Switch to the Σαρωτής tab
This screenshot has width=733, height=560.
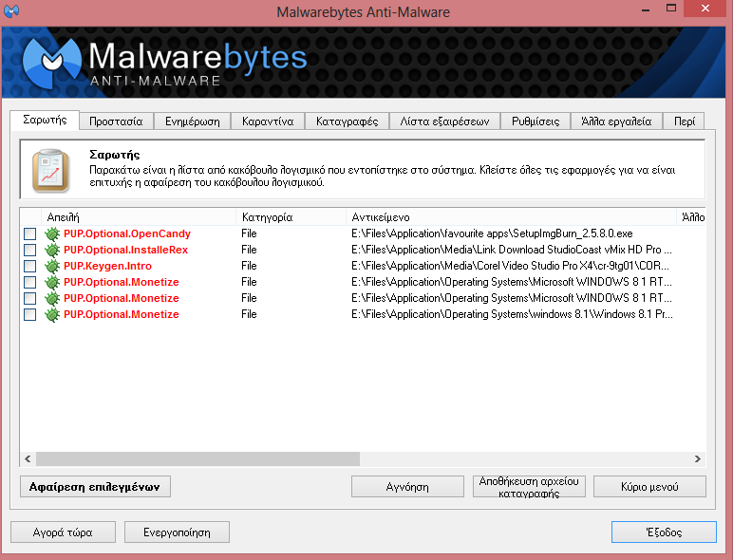tap(45, 121)
